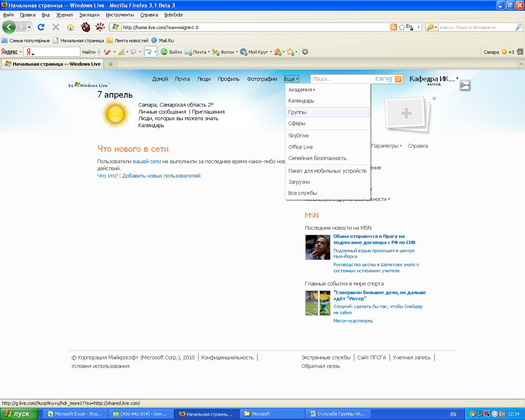Open the Конфиденциальность footer link

click(227, 358)
